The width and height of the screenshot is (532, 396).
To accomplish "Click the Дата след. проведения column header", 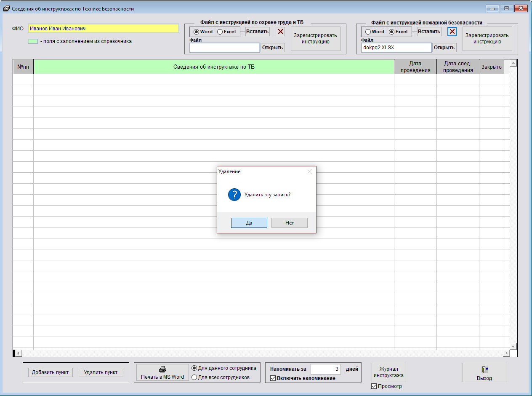I will [x=458, y=67].
